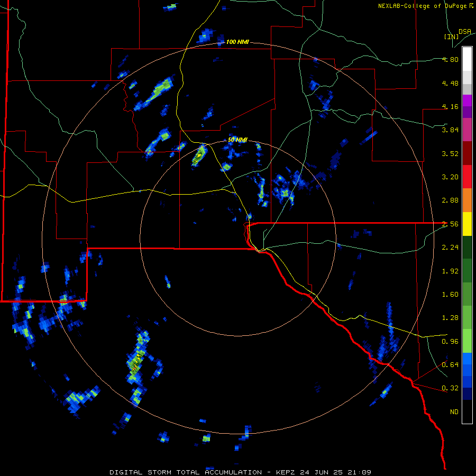
Task: Select the 2.24 scale value
Action: pos(450,248)
